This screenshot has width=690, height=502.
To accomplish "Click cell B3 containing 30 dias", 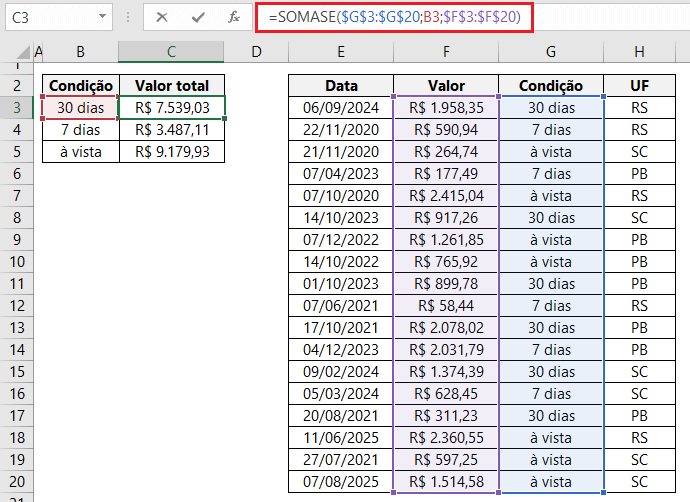I will click(81, 107).
